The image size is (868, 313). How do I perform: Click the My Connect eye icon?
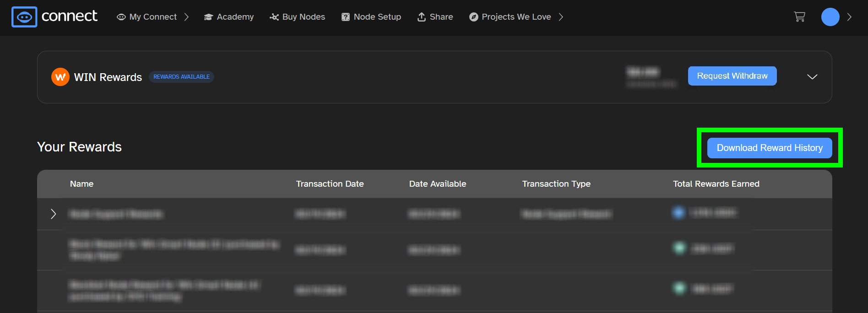121,17
